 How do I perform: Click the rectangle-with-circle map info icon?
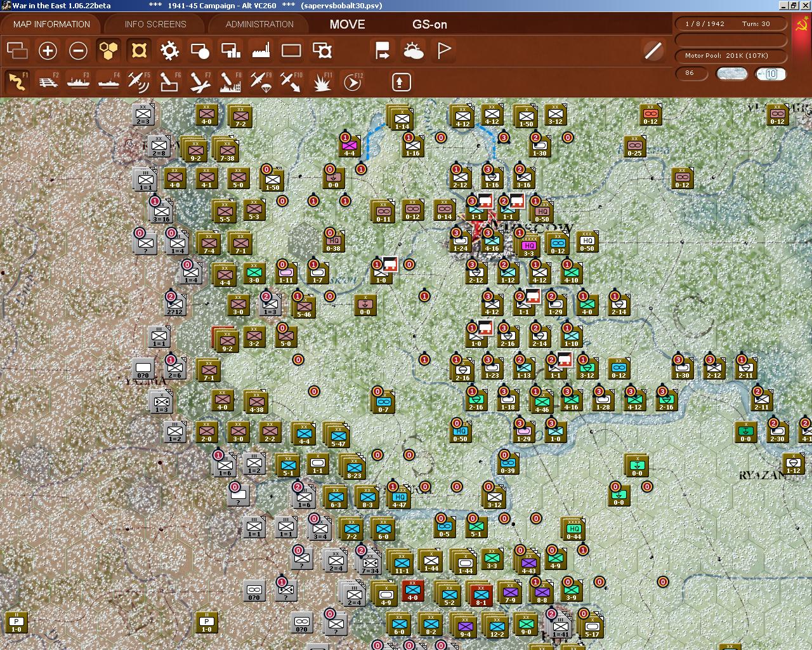200,50
